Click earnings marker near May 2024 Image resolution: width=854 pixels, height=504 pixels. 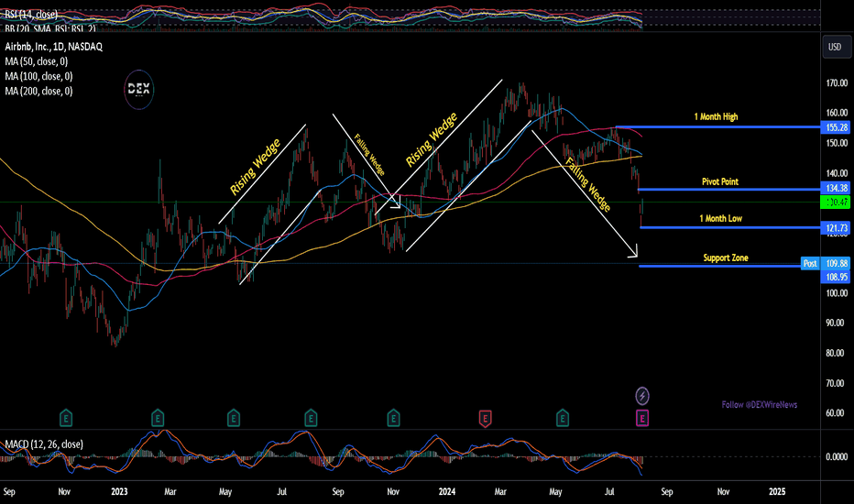pyautogui.click(x=562, y=419)
